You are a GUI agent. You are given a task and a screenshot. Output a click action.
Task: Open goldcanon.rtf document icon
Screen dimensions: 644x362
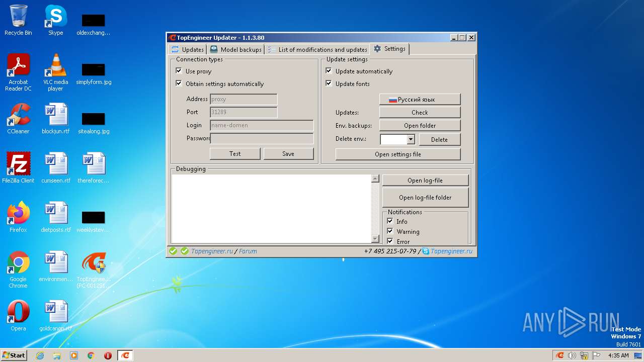pos(55,316)
